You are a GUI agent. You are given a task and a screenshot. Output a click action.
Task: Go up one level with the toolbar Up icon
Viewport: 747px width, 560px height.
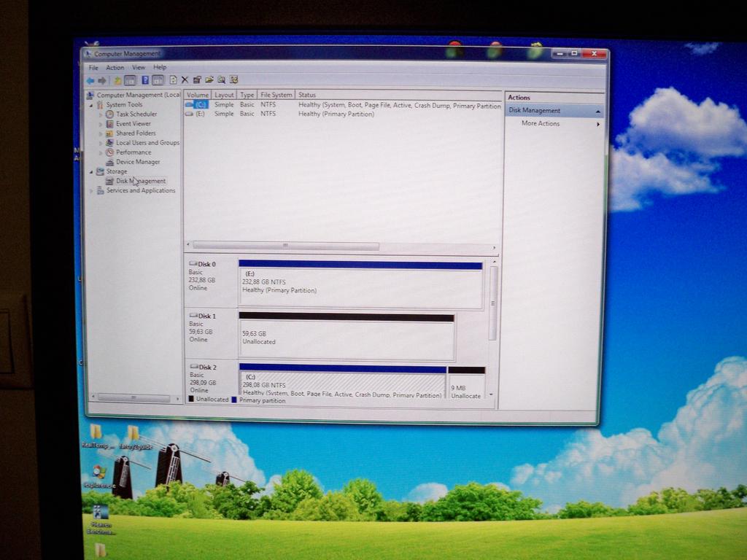[x=117, y=80]
